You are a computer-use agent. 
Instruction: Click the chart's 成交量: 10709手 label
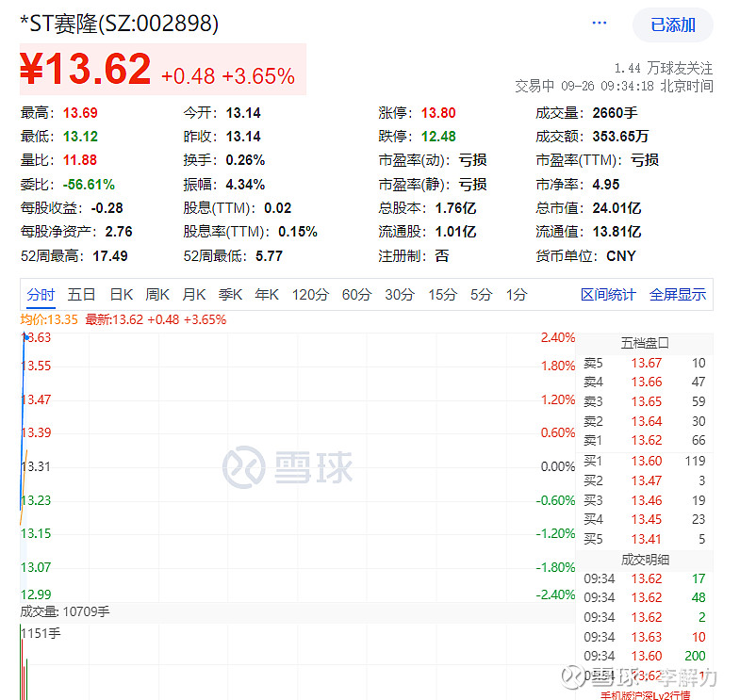65,611
